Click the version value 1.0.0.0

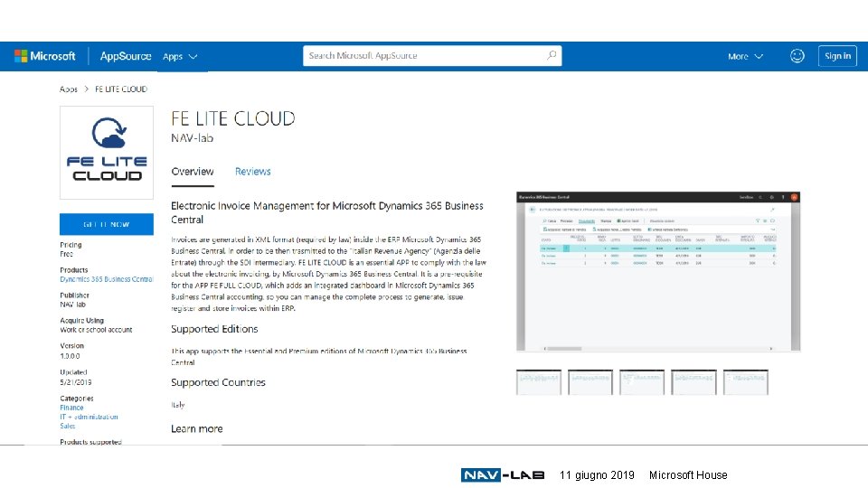click(x=70, y=356)
